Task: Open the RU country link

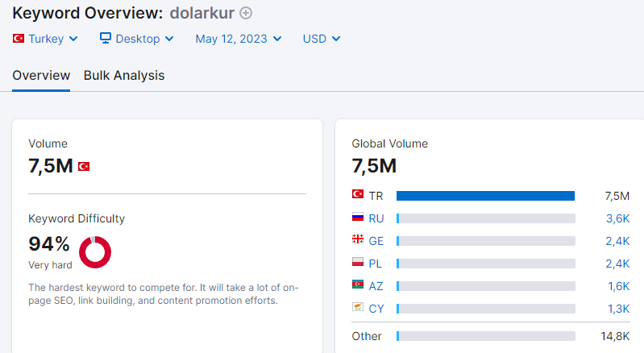Action: coord(376,218)
